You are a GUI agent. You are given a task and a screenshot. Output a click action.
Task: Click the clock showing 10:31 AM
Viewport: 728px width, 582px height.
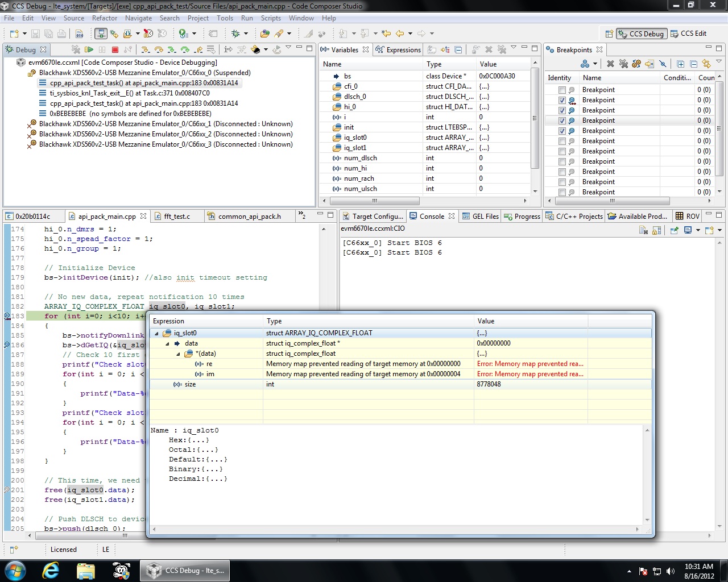[x=699, y=567]
